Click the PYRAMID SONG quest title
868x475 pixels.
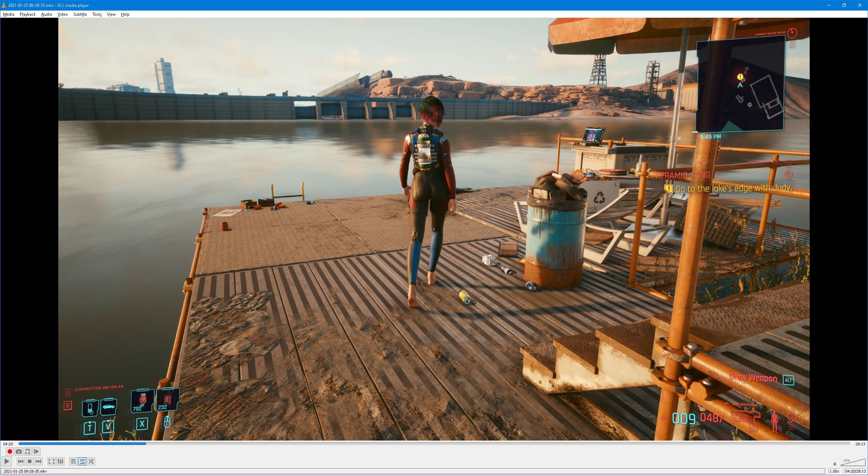pyautogui.click(x=683, y=175)
